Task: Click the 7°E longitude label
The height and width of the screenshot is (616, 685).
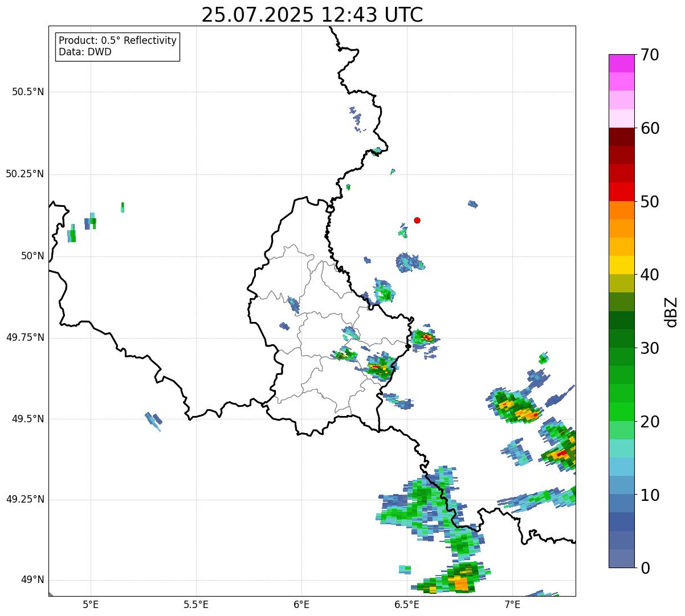Action: [512, 604]
